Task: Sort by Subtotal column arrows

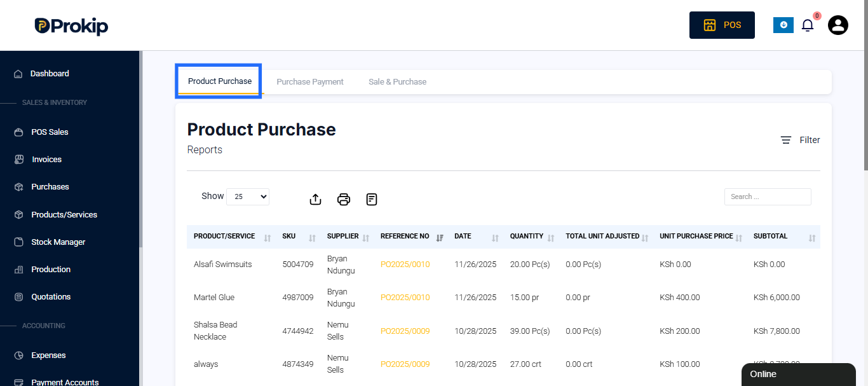Action: pyautogui.click(x=812, y=238)
